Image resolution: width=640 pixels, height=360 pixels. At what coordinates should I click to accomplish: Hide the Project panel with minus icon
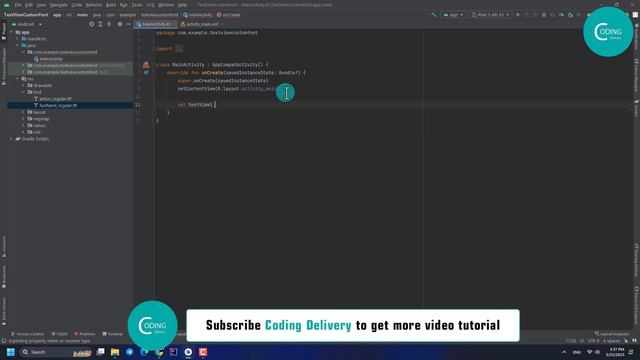[128, 24]
